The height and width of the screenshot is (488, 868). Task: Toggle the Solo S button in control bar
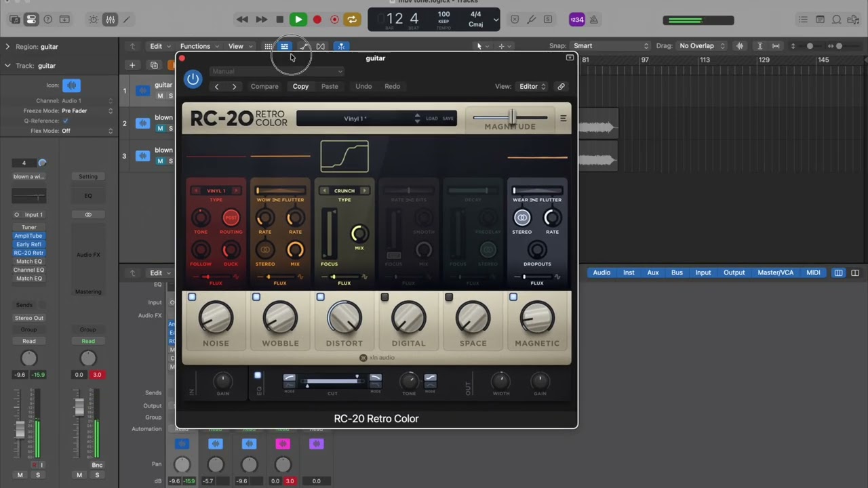click(x=548, y=20)
